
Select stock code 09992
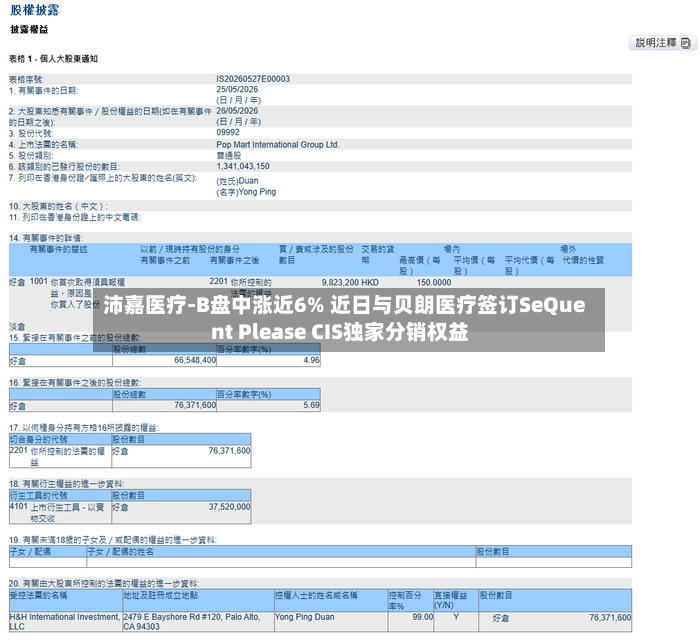click(x=228, y=133)
